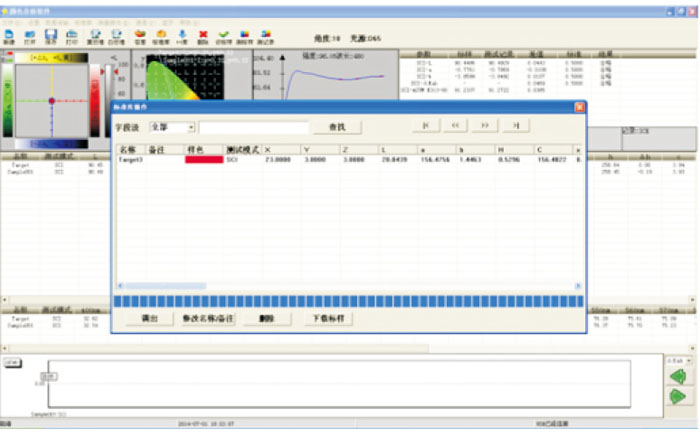Click the small button above trend chart
Image resolution: width=700 pixels, height=438 pixels.
[x=12, y=363]
